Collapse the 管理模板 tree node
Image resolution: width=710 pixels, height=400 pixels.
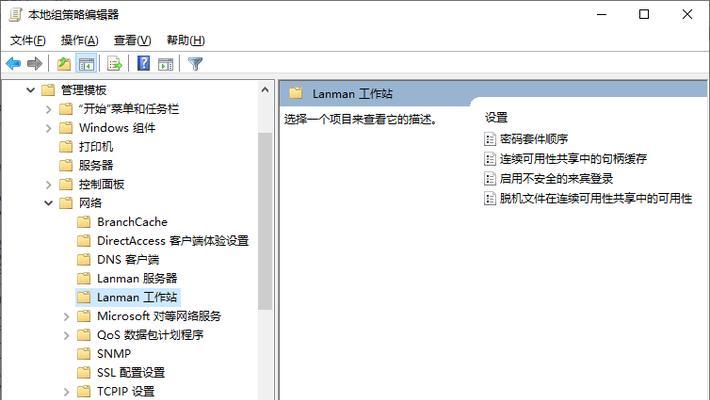click(x=30, y=90)
